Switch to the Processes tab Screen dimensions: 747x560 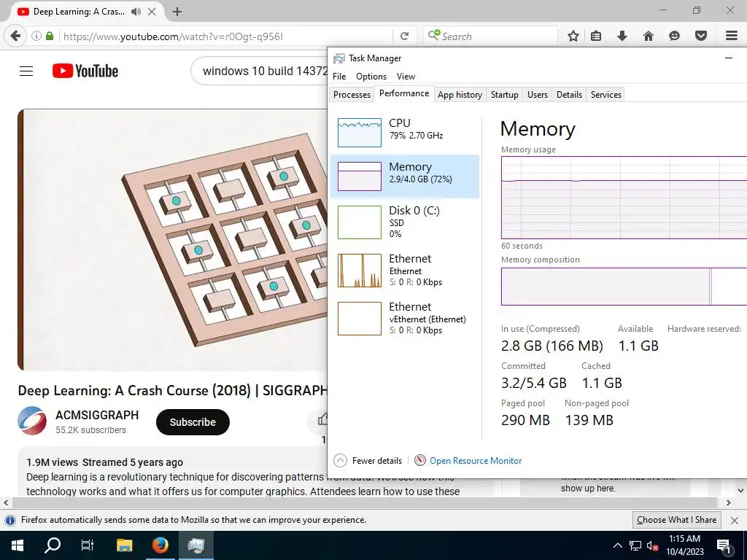click(352, 94)
